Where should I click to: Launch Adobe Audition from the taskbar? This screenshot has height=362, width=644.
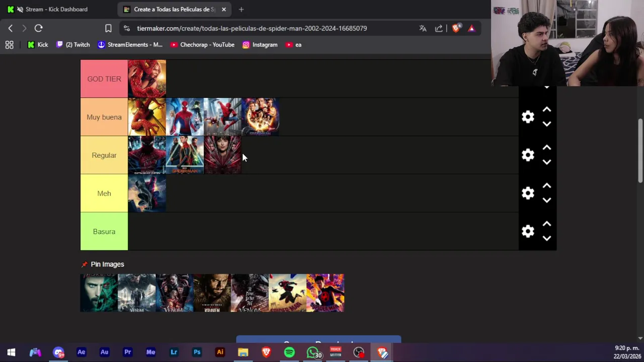[104, 352]
